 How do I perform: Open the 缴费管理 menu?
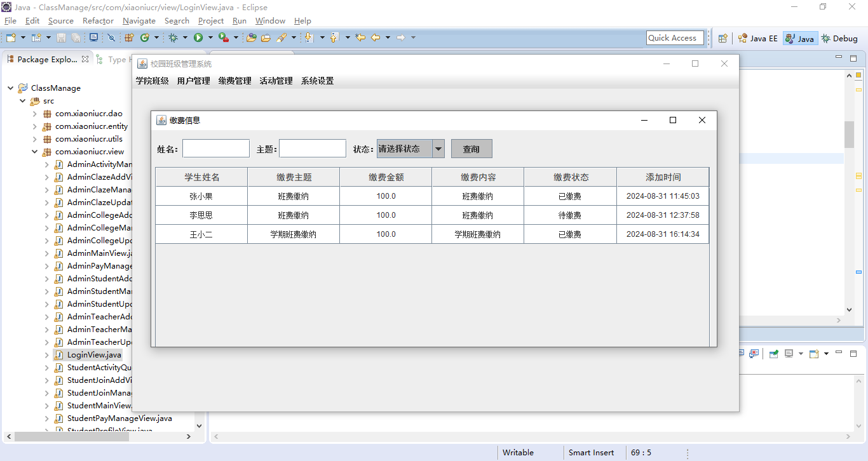coord(235,81)
